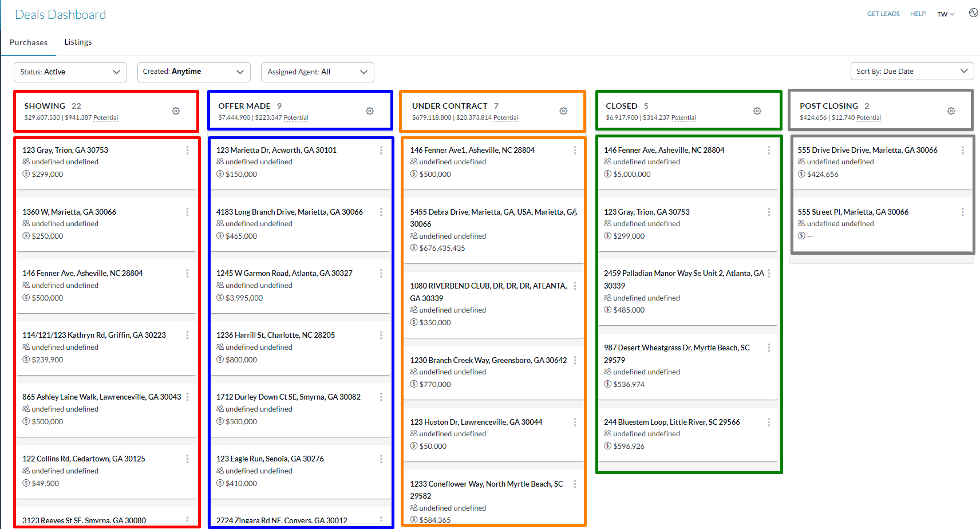This screenshot has height=529, width=980.
Task: Open settings gear for Showing column
Action: pos(176,111)
